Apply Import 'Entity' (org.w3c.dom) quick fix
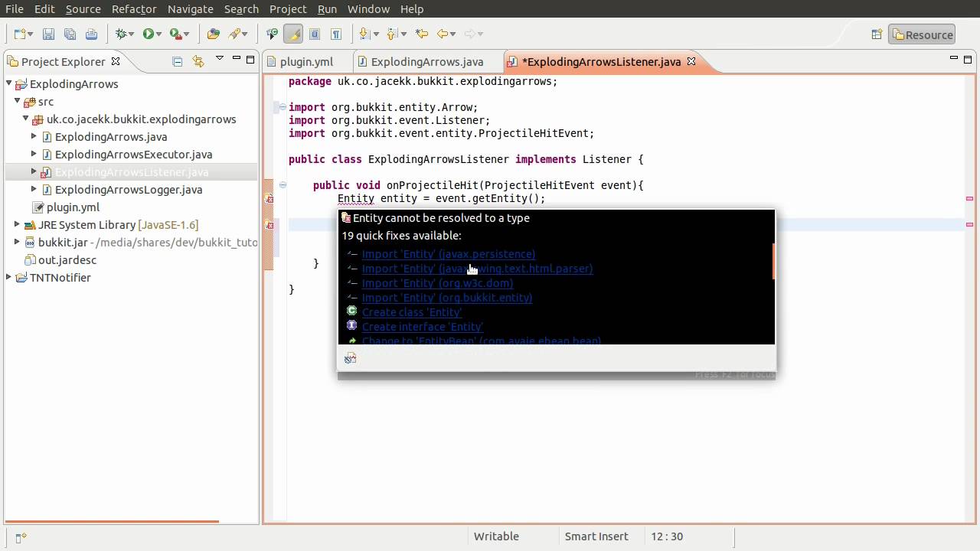Image resolution: width=980 pixels, height=551 pixels. pyautogui.click(x=438, y=283)
